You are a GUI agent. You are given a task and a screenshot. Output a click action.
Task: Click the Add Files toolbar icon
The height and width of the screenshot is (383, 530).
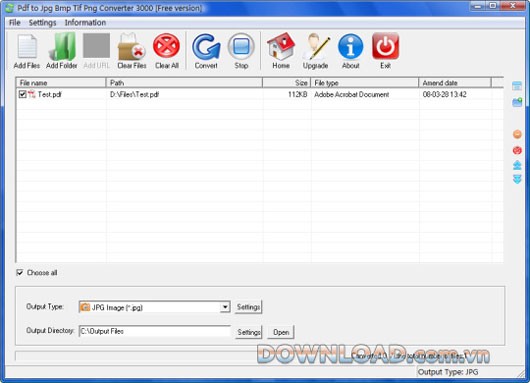pos(27,47)
